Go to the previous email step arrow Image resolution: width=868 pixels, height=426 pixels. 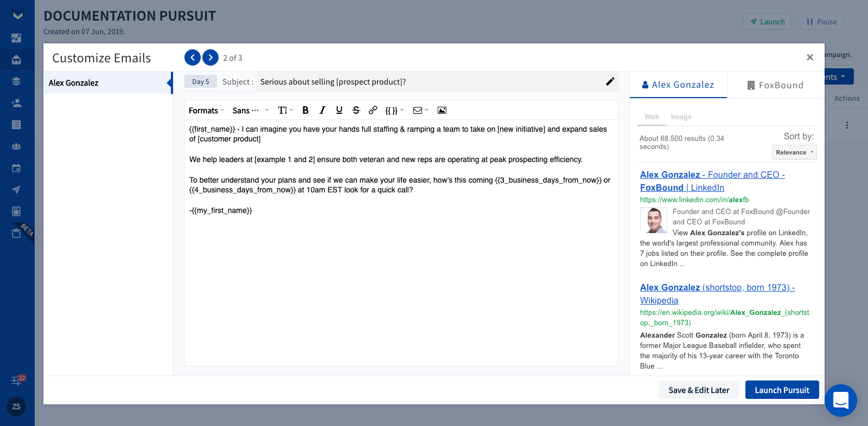193,57
